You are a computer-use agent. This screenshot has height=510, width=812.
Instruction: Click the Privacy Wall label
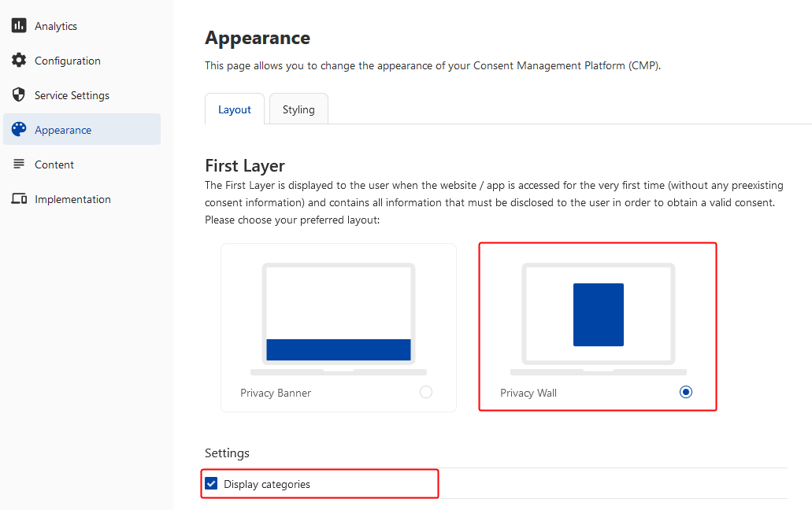click(x=528, y=393)
